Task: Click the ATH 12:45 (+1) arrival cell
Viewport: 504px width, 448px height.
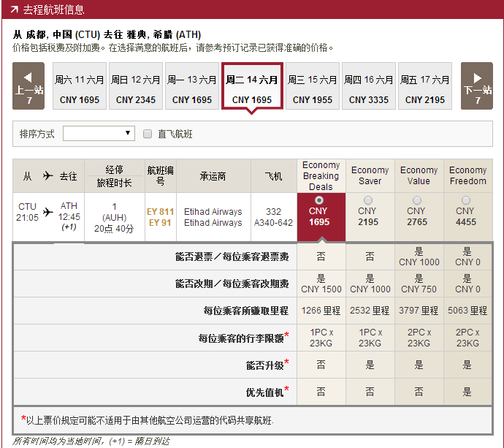Action: click(x=69, y=216)
